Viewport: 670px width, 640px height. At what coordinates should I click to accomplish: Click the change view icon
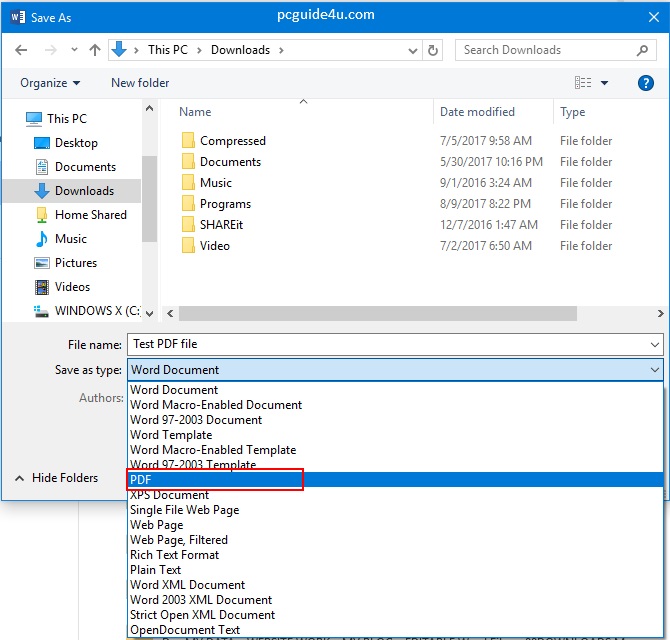click(583, 83)
